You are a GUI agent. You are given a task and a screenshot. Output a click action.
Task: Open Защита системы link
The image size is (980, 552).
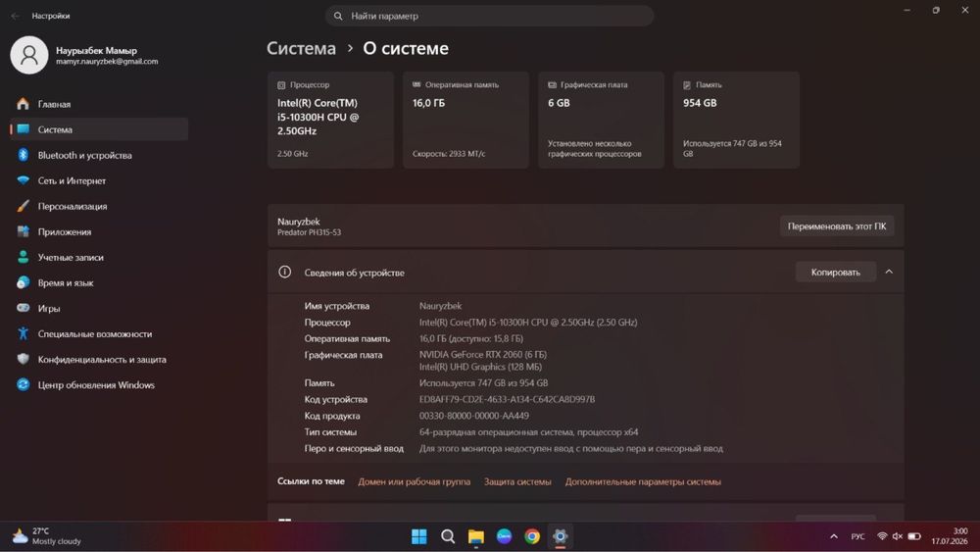tap(517, 481)
